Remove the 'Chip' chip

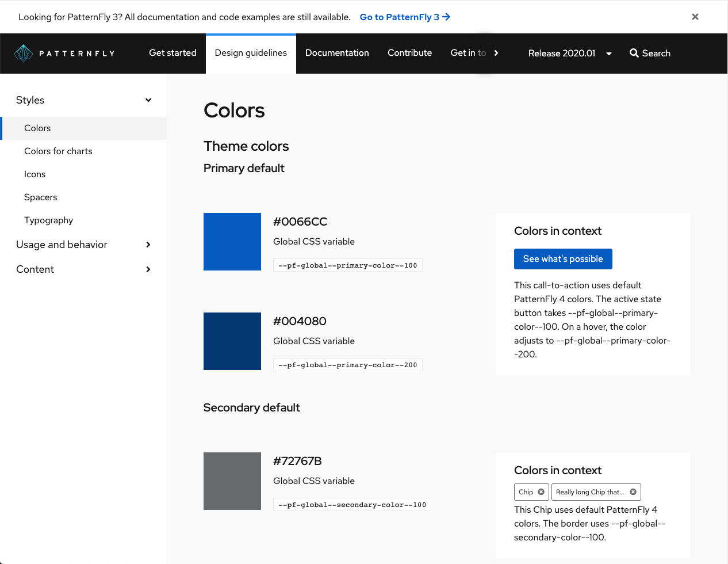(541, 492)
